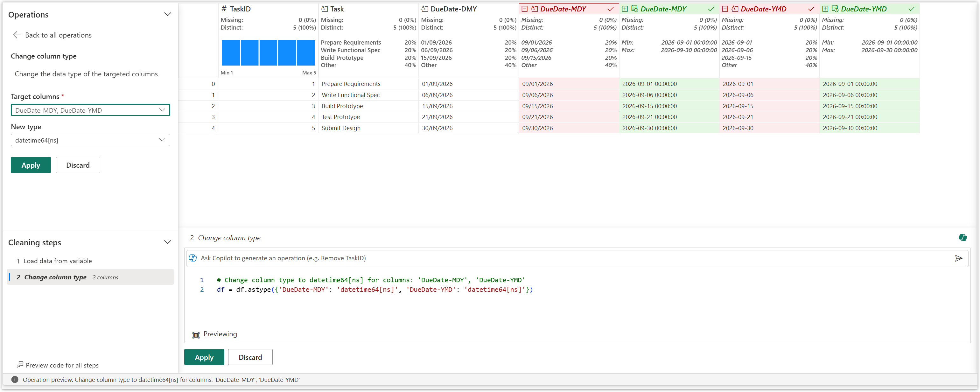Click the Ask Copilot input field
Viewport: 980px width, 392px height.
click(x=570, y=258)
